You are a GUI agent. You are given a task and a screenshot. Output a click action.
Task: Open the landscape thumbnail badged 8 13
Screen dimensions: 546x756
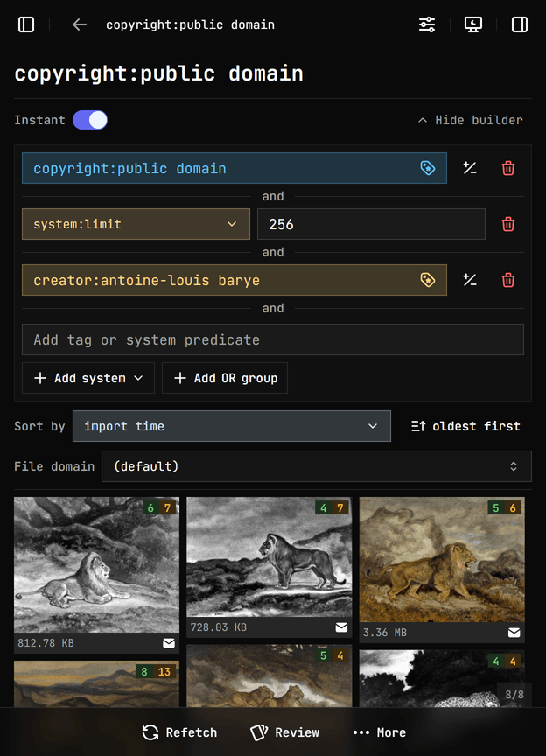click(96, 684)
